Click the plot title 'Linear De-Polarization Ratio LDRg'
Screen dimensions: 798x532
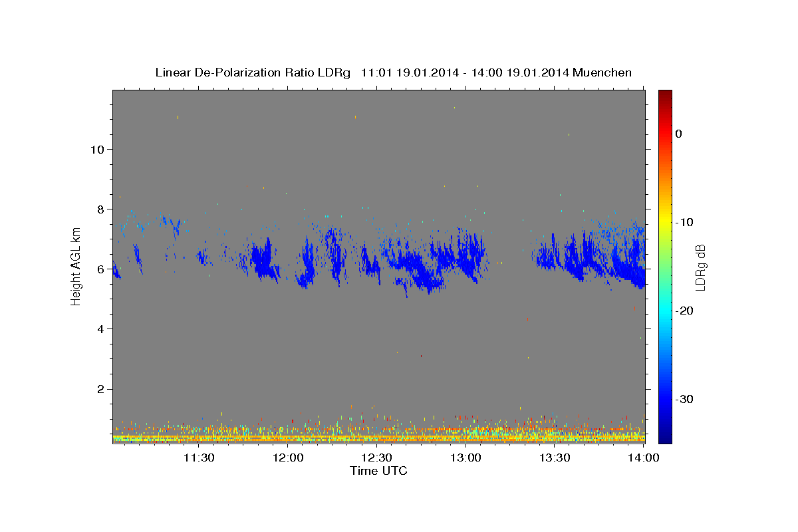click(252, 72)
